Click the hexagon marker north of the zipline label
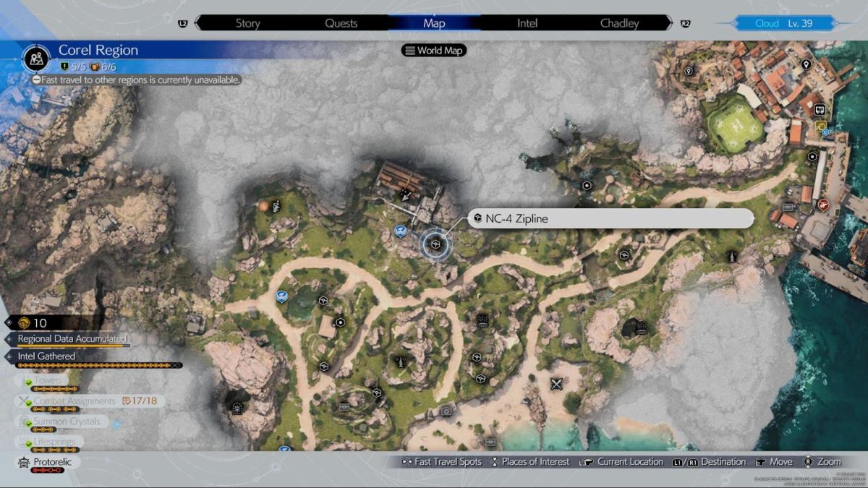 point(587,185)
